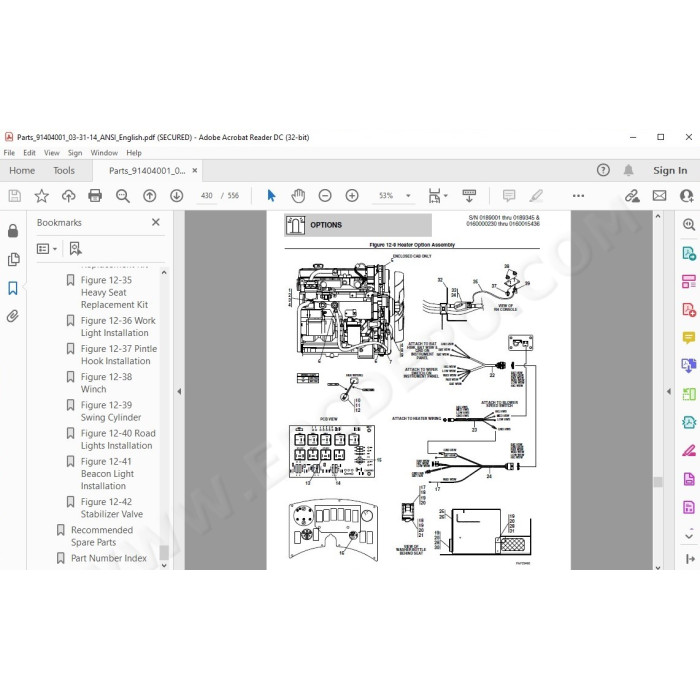Viewport: 700px width, 700px height.
Task: Add a comment sticky note
Action: [x=509, y=196]
